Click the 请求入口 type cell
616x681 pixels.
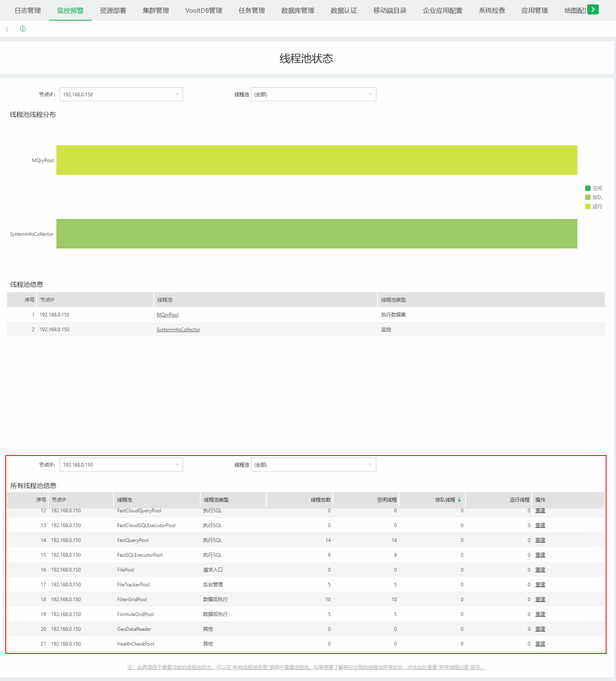213,570
